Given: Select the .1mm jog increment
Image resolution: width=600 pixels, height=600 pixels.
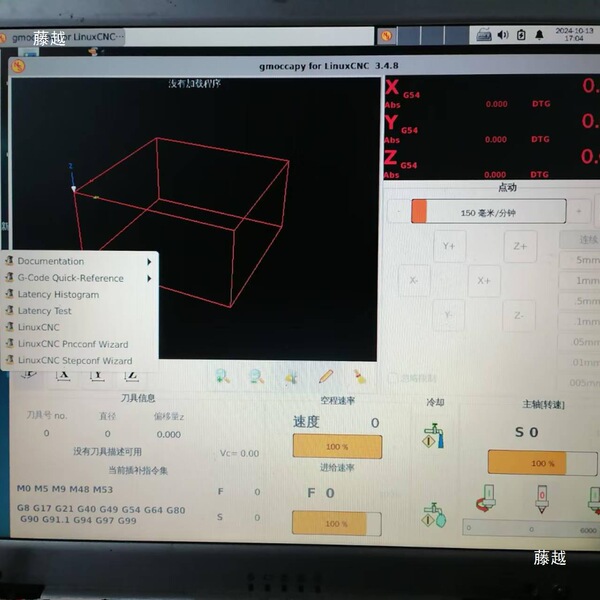Looking at the screenshot, I should (579, 321).
